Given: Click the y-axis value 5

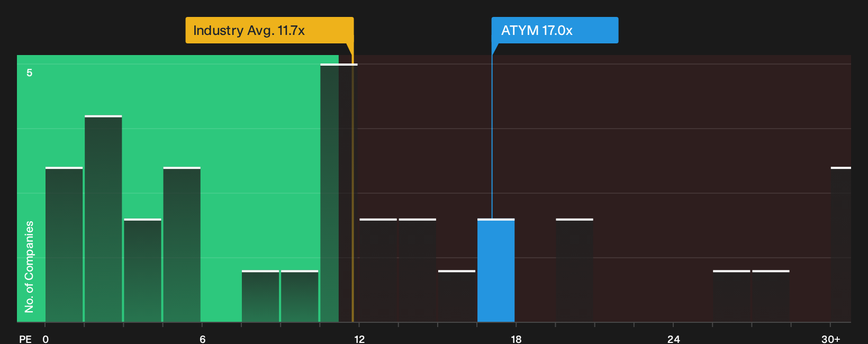Looking at the screenshot, I should 30,73.
